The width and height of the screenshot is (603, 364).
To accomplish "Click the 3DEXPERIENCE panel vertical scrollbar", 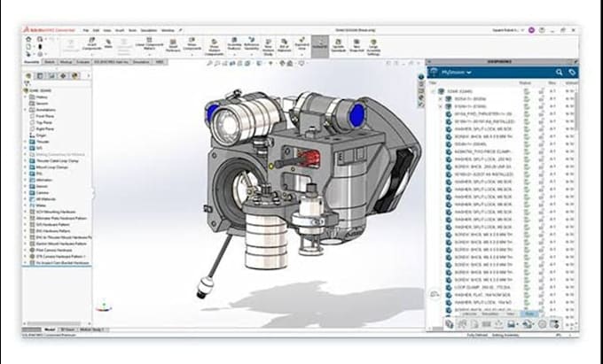I will coord(576,112).
